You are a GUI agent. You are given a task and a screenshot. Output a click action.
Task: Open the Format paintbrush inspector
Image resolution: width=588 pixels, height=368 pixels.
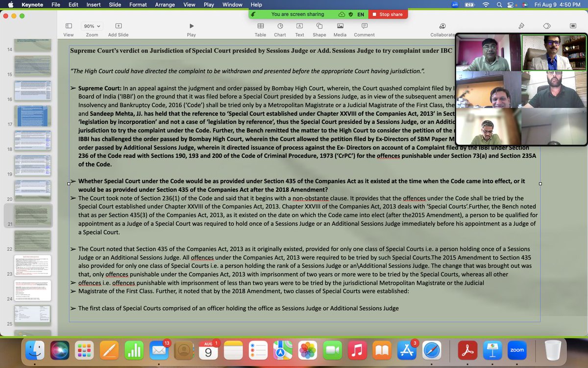[521, 26]
